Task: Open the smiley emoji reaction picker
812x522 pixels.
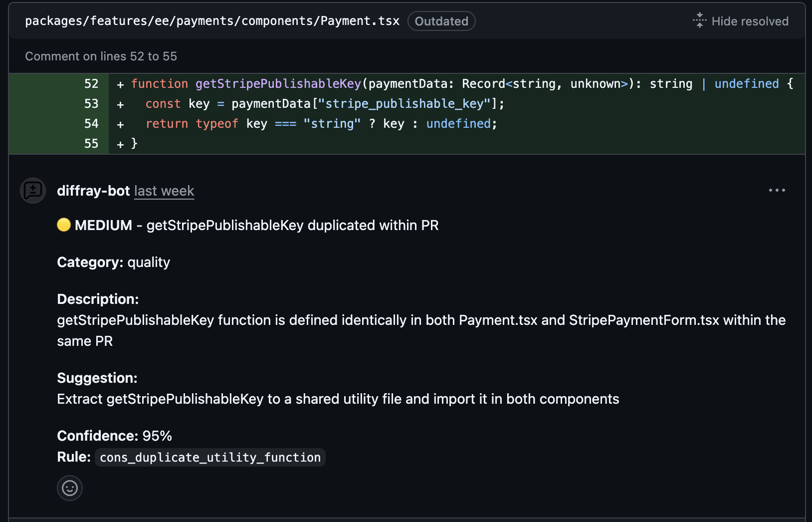Action: click(x=69, y=488)
